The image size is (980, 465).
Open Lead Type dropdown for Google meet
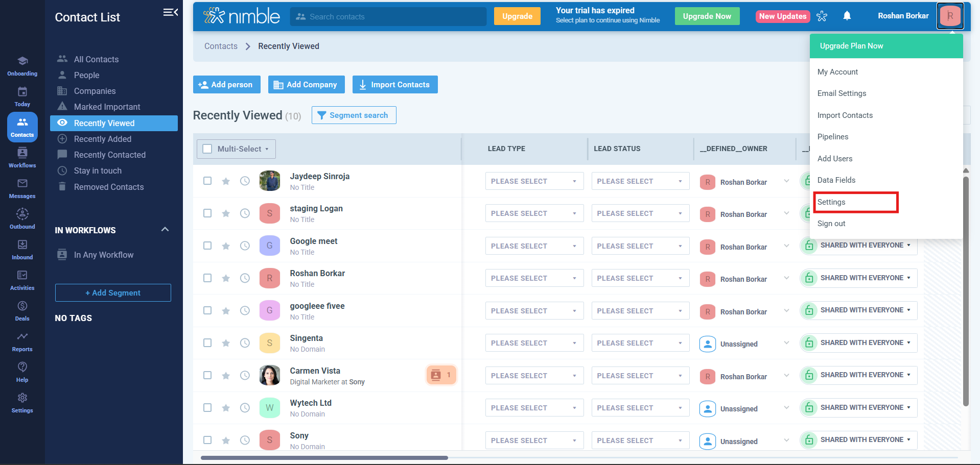[x=534, y=246]
